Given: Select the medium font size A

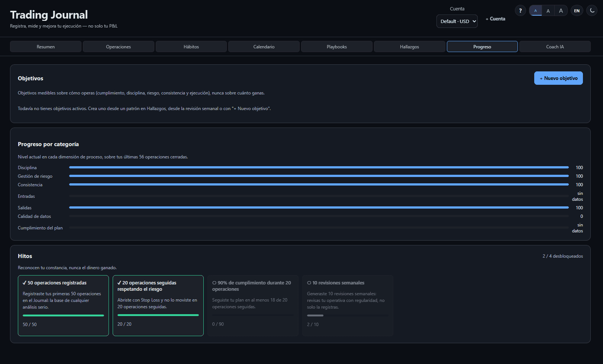Looking at the screenshot, I should [x=548, y=11].
